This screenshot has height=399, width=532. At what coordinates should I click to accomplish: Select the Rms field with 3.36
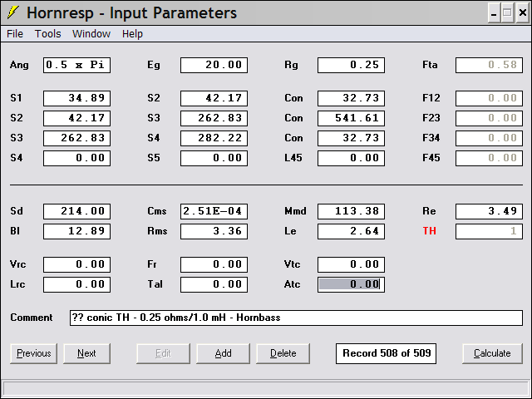coord(214,231)
